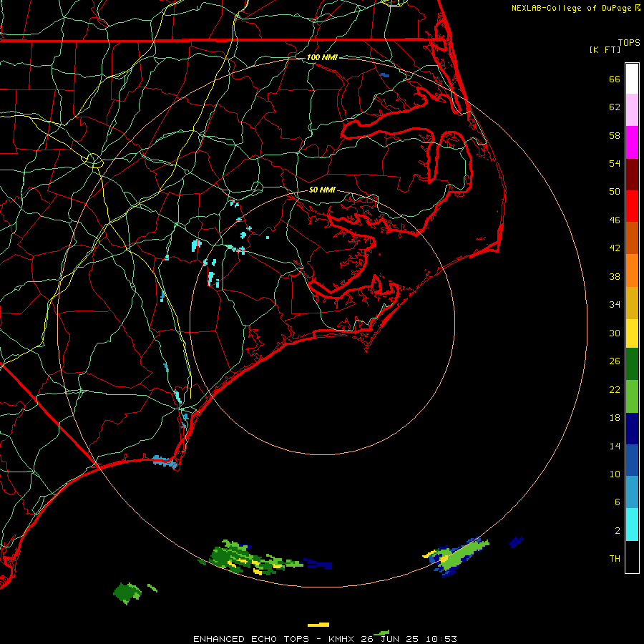Click the legend value 26
This screenshot has width=644, height=644.
615,361
